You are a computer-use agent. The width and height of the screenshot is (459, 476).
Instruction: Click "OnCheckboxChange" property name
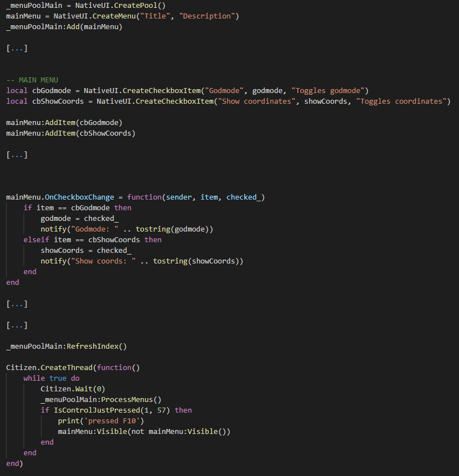(79, 197)
